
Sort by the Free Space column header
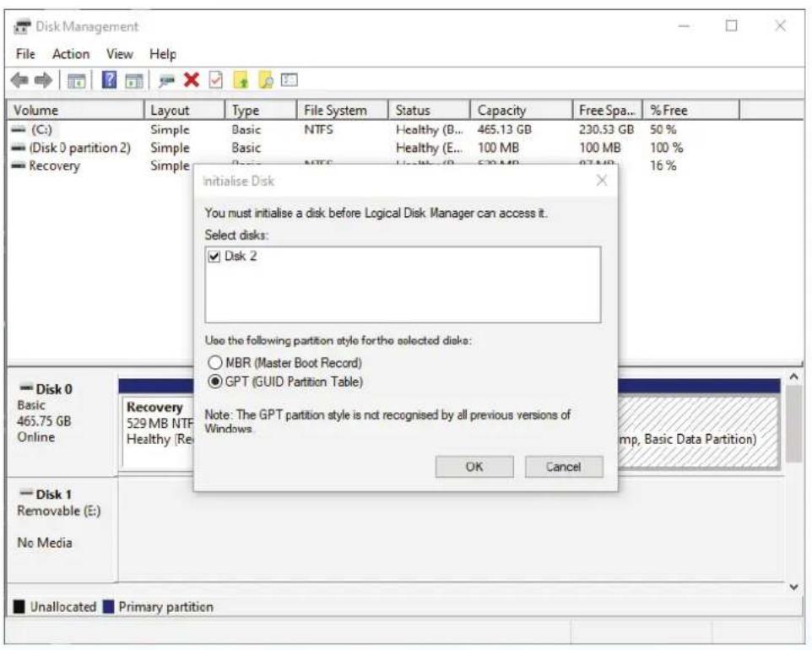[608, 111]
